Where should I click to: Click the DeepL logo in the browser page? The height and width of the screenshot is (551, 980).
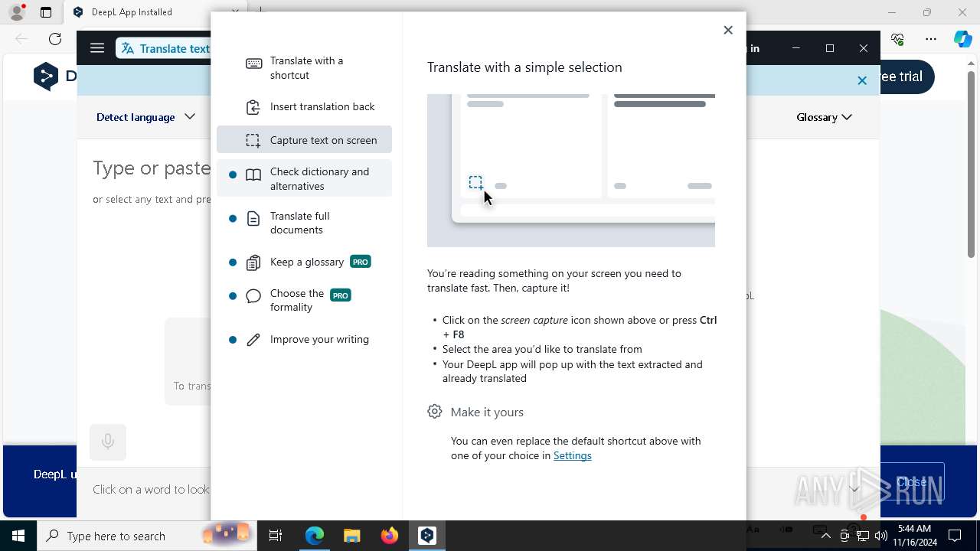(x=46, y=76)
